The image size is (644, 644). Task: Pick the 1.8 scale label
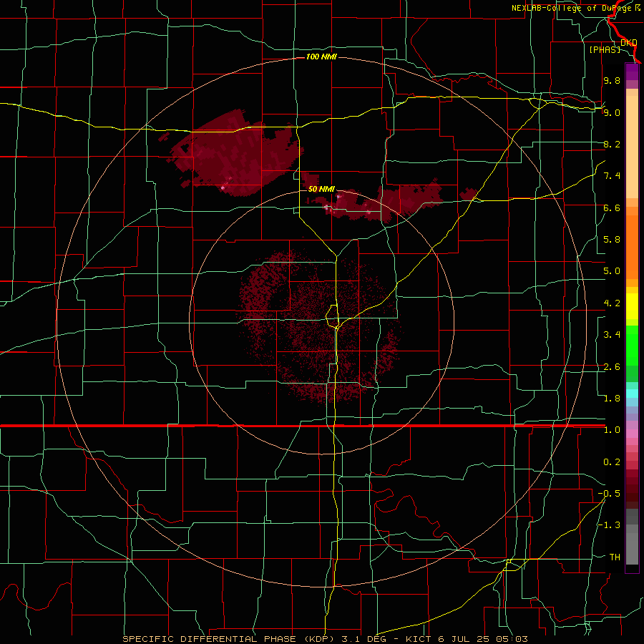[x=612, y=399]
